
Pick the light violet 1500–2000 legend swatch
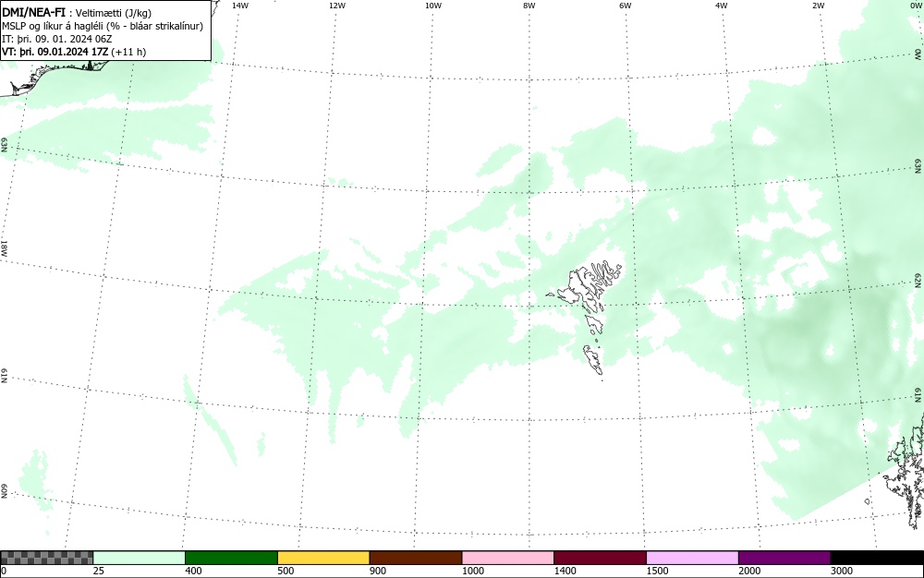point(692,558)
